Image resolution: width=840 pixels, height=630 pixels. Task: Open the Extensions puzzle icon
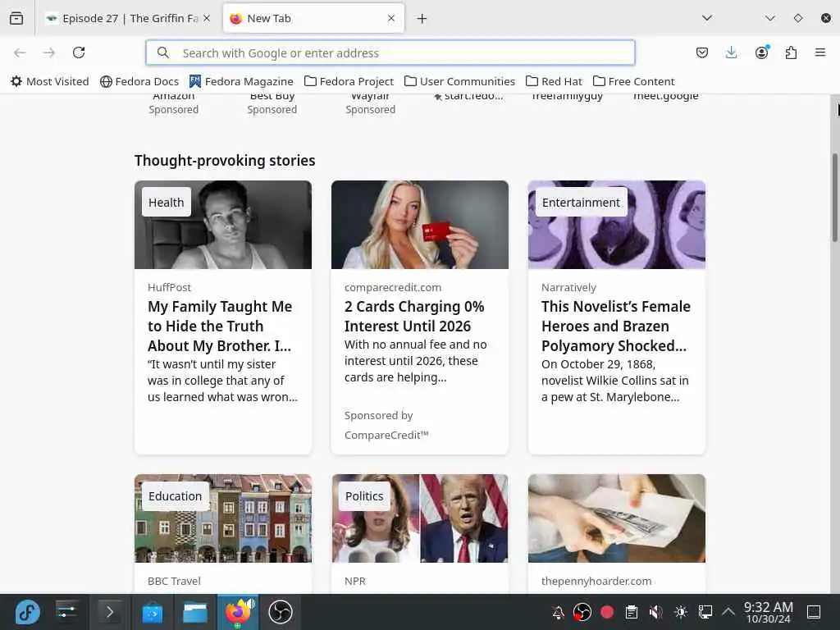pyautogui.click(x=791, y=52)
